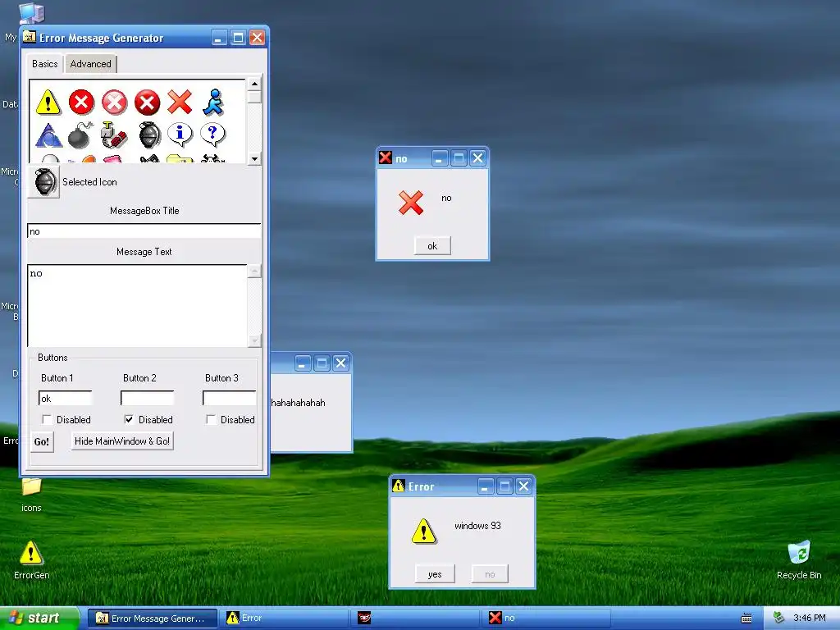Close the hahahahahah message window
The image size is (840, 630).
(340, 363)
